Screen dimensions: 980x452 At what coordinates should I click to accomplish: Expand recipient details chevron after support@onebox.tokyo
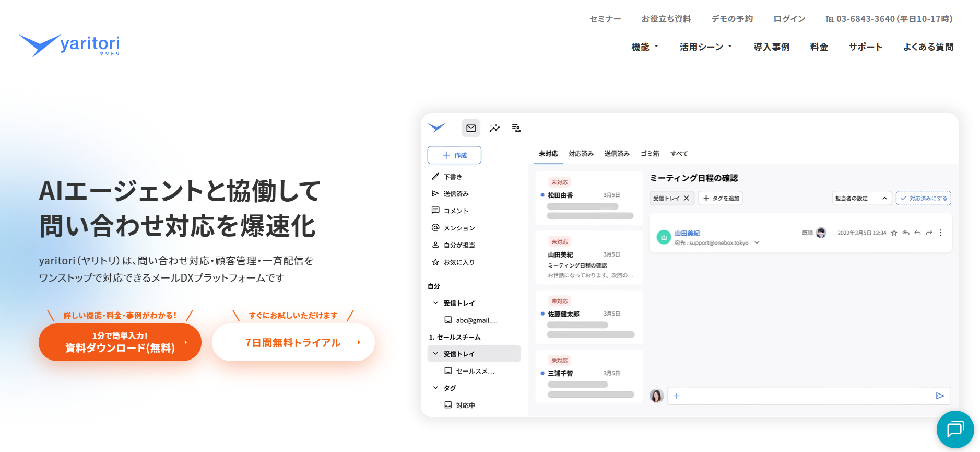click(757, 242)
